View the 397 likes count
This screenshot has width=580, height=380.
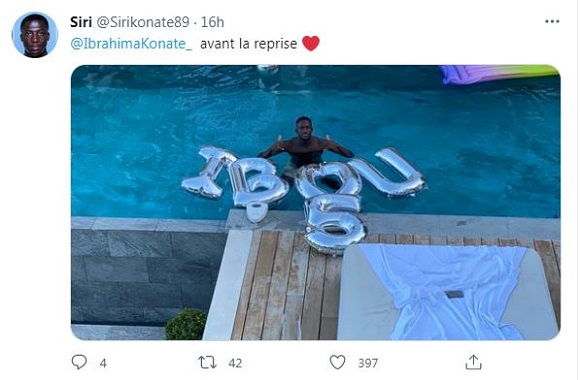pos(368,363)
